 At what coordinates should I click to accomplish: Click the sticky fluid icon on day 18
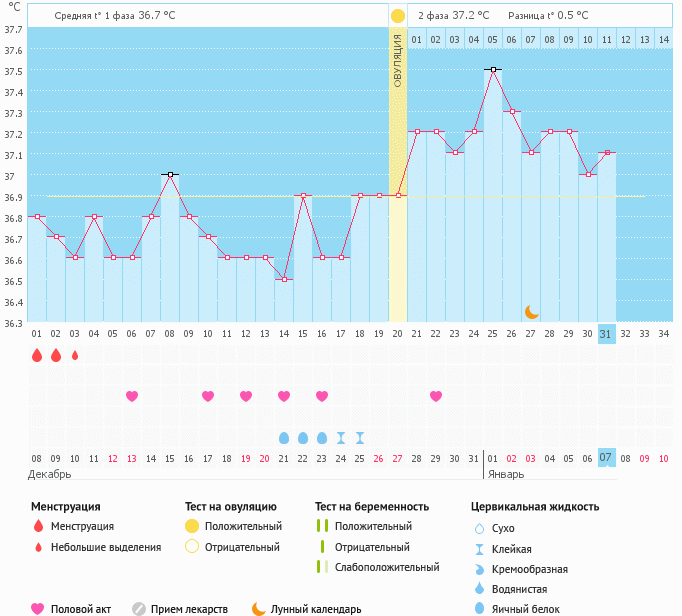coord(360,438)
